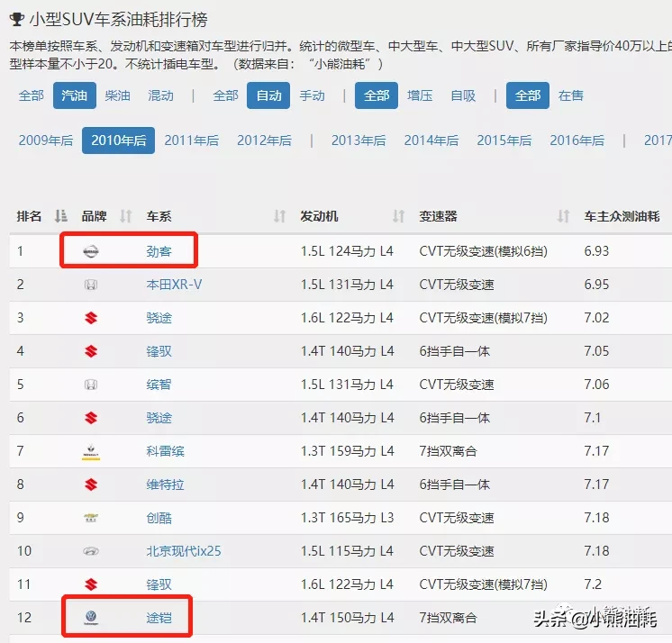
Task: Switch to 2009年后 year tab
Action: click(46, 140)
